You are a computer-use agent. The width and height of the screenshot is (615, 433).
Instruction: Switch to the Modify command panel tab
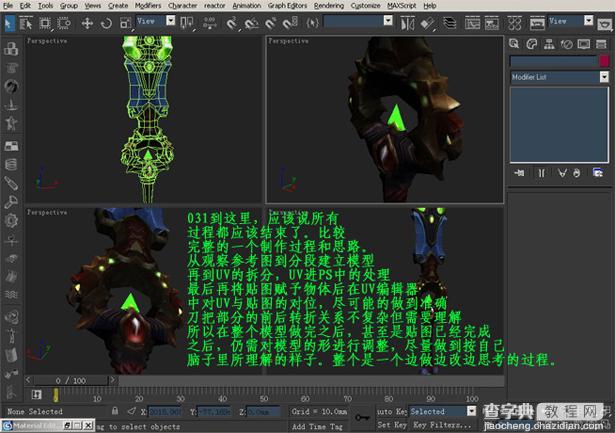tap(531, 44)
